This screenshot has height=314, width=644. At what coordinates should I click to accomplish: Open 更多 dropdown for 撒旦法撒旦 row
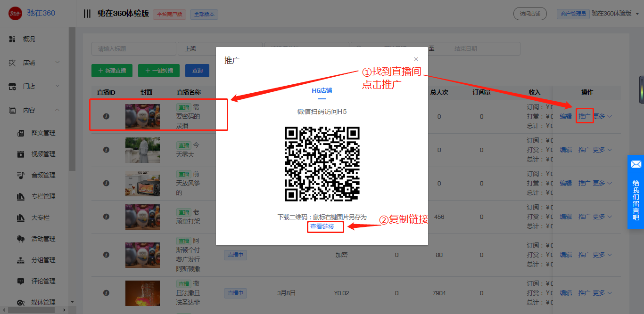coord(602,293)
